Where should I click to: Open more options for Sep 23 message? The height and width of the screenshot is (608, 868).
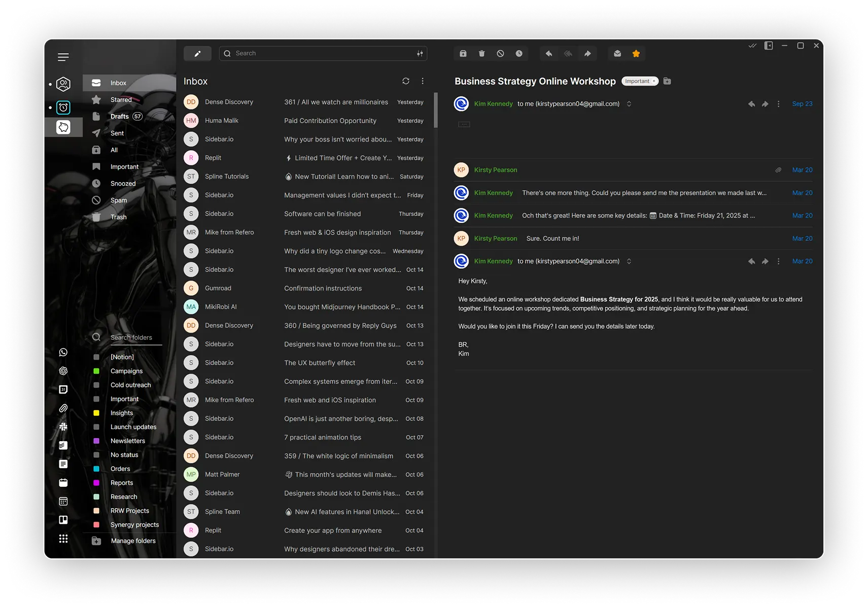(x=779, y=104)
